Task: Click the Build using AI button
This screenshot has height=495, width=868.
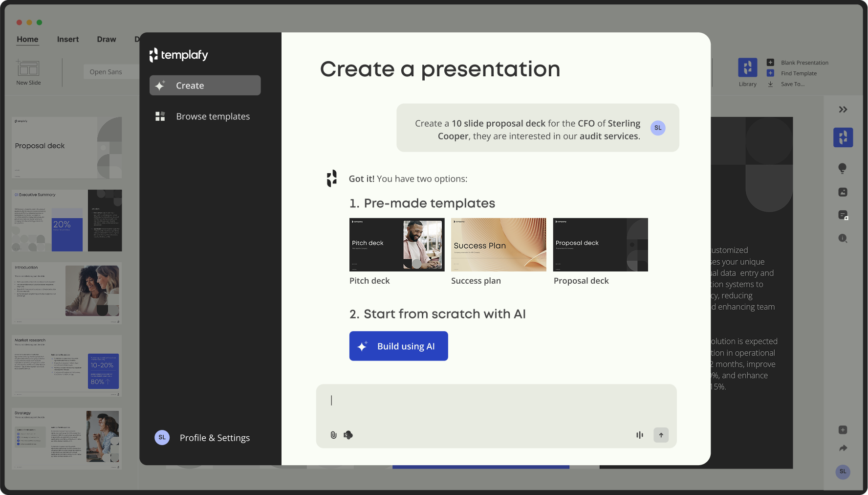Action: point(398,346)
